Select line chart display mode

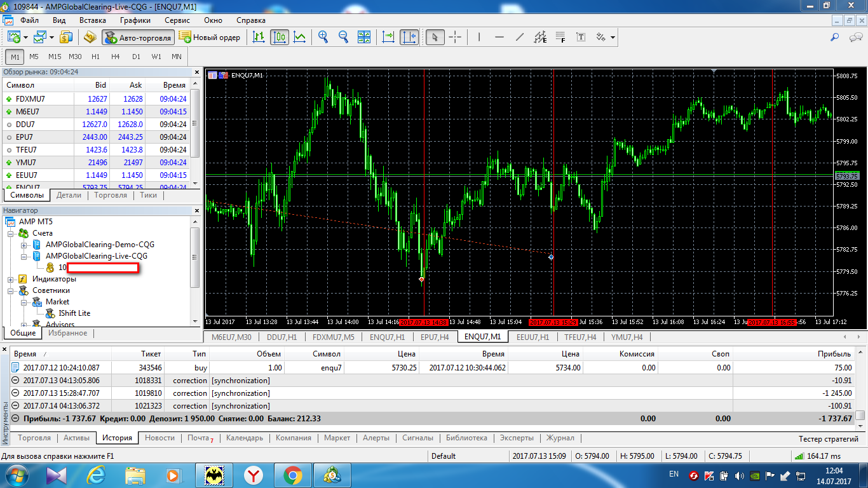pos(299,37)
